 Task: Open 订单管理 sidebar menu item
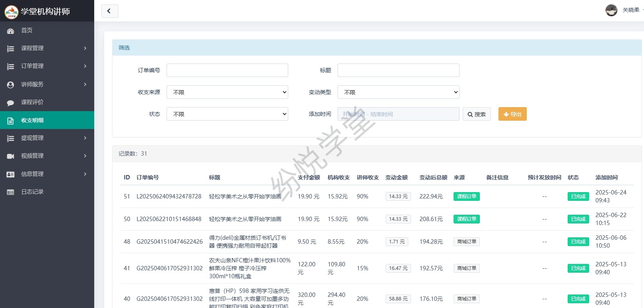pyautogui.click(x=47, y=66)
